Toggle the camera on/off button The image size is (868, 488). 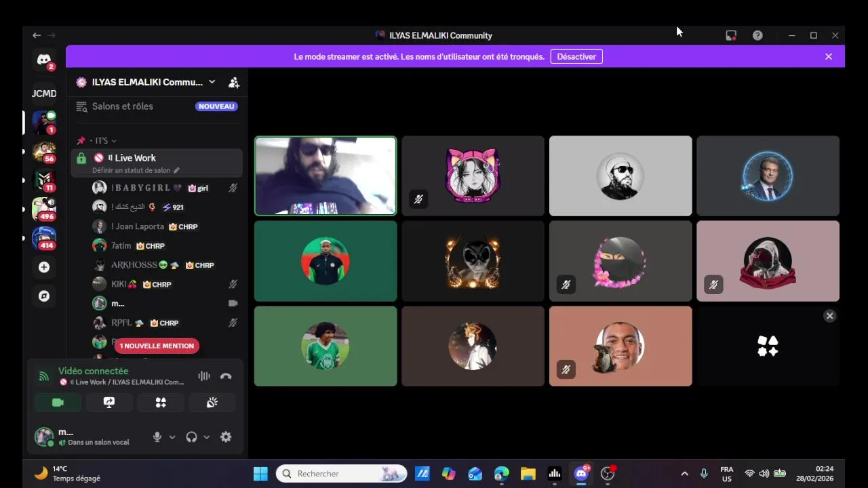[58, 403]
